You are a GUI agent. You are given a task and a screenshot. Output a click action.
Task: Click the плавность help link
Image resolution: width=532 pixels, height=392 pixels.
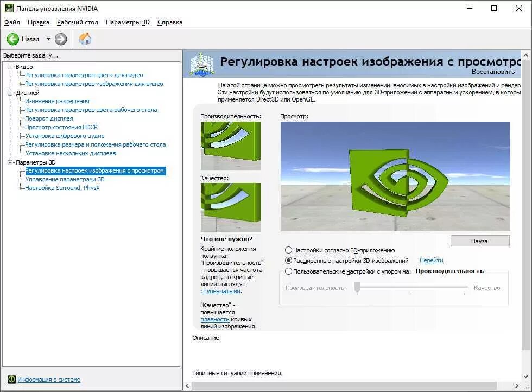(215, 319)
